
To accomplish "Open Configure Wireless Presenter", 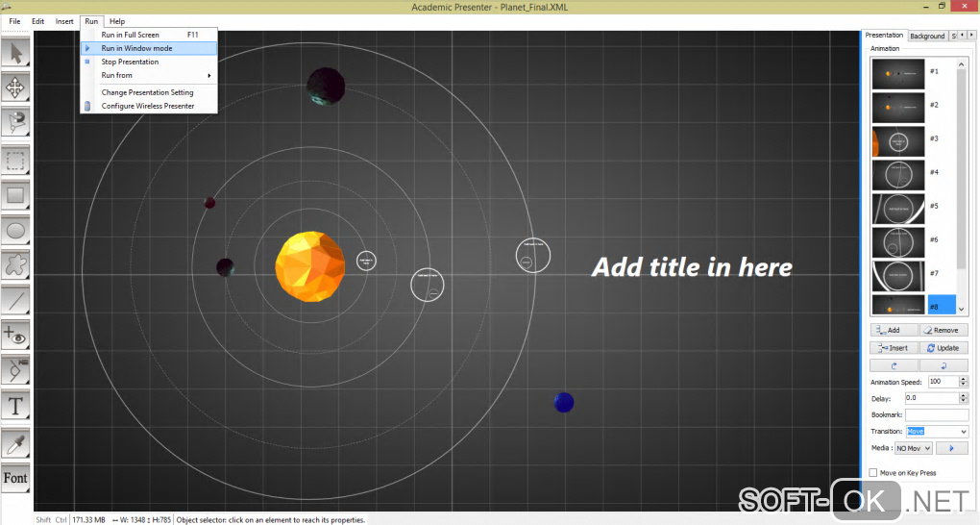I will pos(149,106).
